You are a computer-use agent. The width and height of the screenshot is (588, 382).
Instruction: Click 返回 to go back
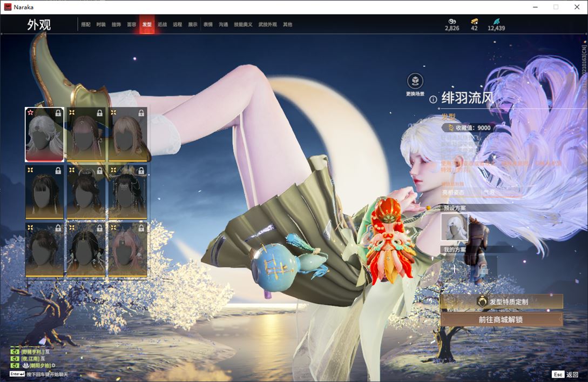(572, 374)
